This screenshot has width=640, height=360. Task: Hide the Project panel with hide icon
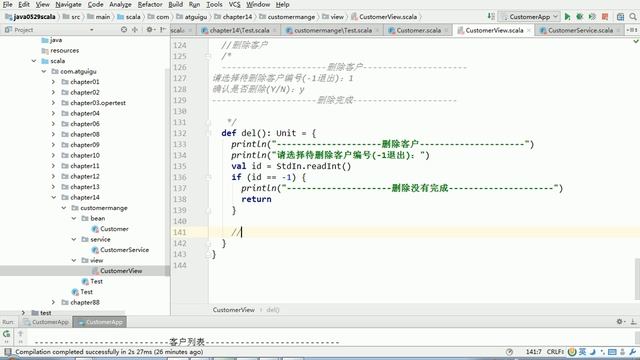pyautogui.click(x=163, y=30)
